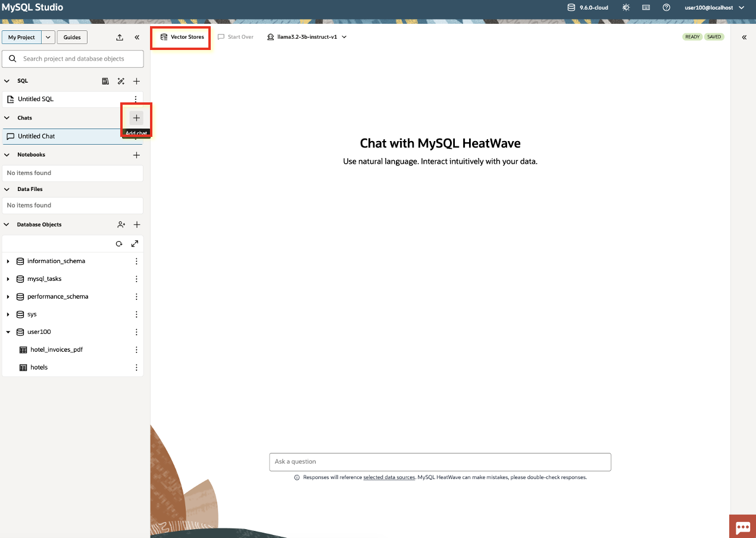Add a new chat

(136, 118)
